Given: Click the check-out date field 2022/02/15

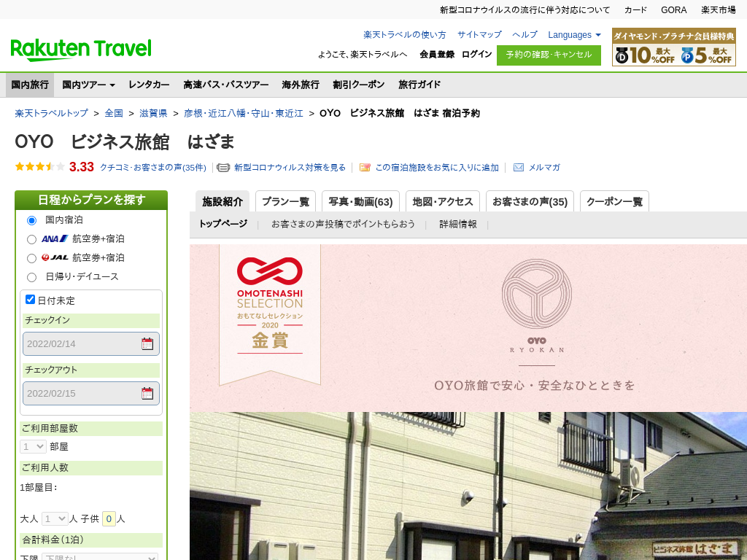Looking at the screenshot, I should pyautogui.click(x=91, y=393).
